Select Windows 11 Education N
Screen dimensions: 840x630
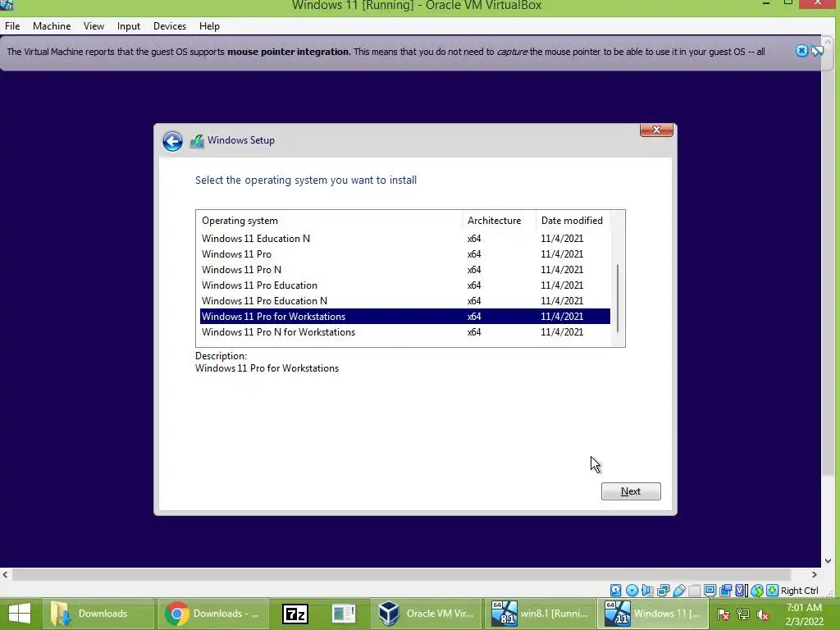pyautogui.click(x=405, y=239)
